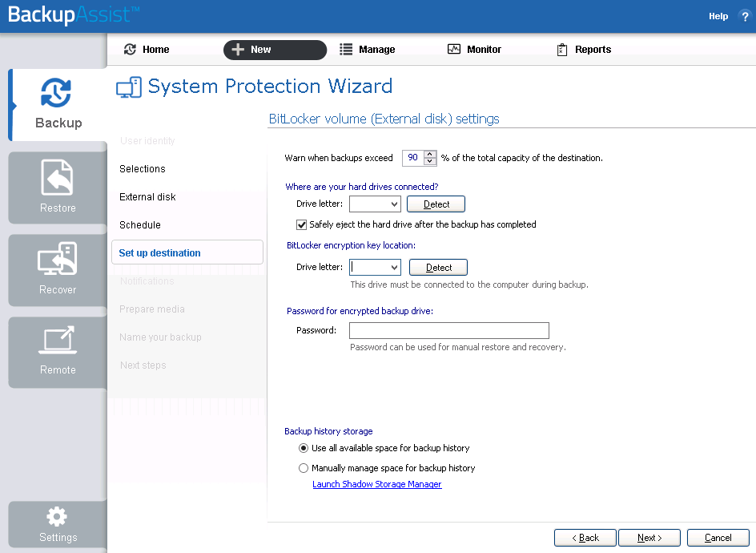Click Detect for hard drive connection

[x=436, y=204]
